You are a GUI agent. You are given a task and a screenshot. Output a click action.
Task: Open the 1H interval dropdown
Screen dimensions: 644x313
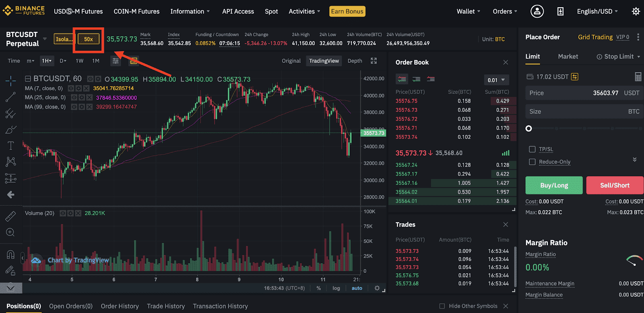[47, 61]
